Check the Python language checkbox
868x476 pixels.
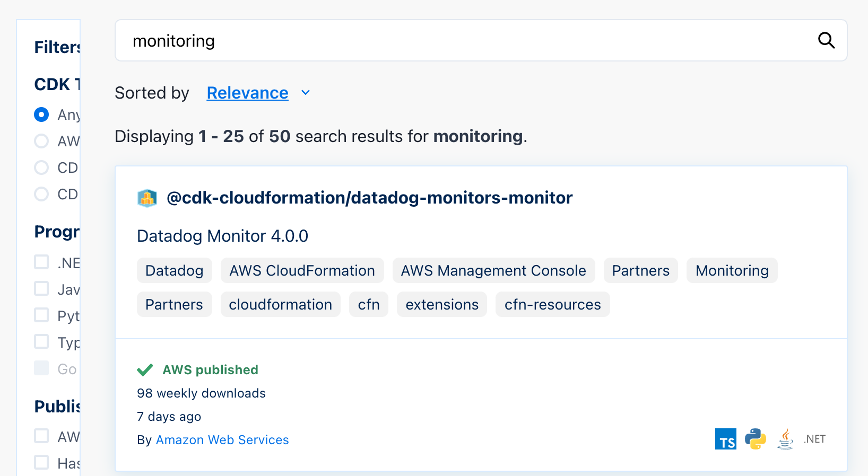click(x=41, y=315)
